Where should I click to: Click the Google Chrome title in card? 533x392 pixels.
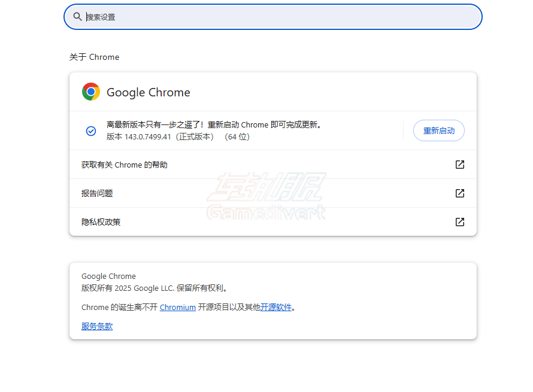[147, 92]
